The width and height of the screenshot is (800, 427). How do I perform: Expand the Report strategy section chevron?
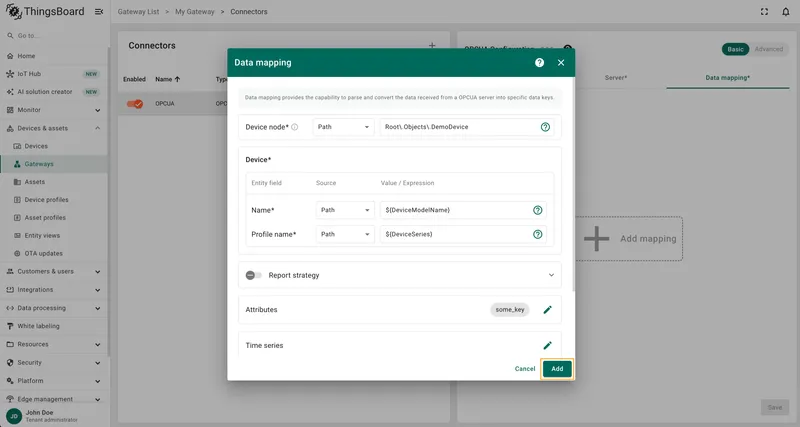click(x=551, y=275)
